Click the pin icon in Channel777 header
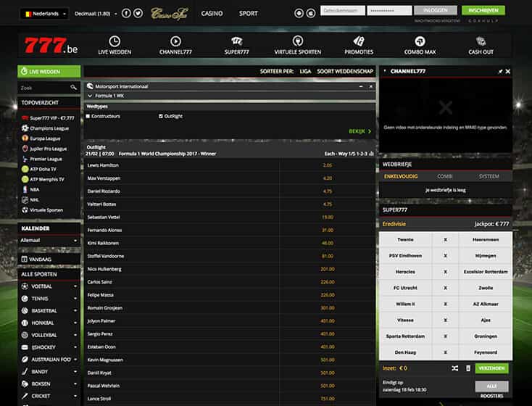The height and width of the screenshot is (406, 532). 500,71
